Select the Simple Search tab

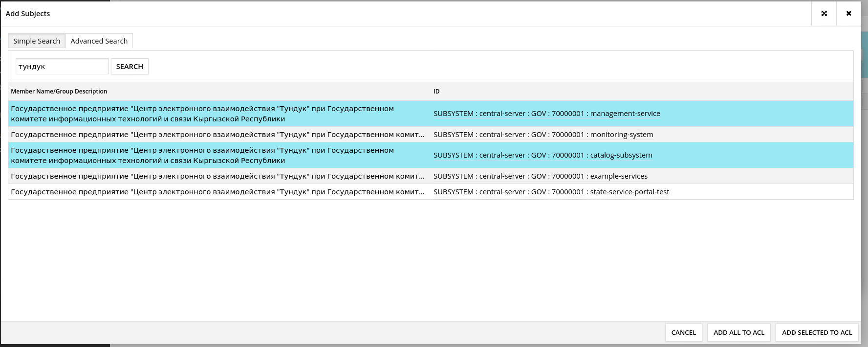coord(37,41)
